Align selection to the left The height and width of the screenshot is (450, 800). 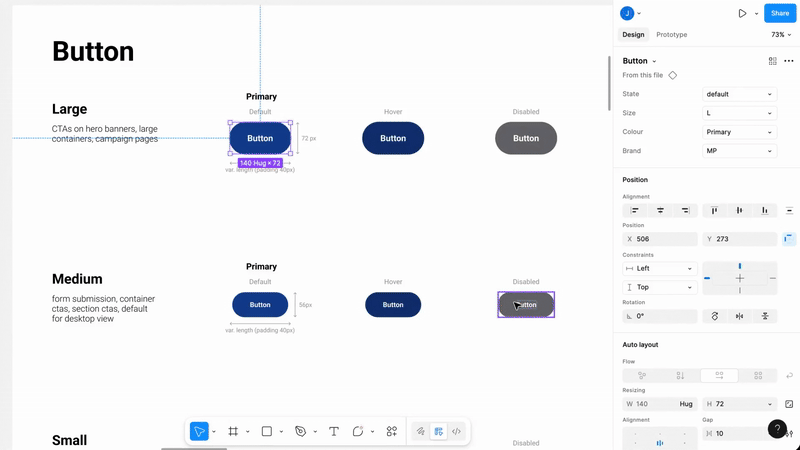[x=635, y=210]
